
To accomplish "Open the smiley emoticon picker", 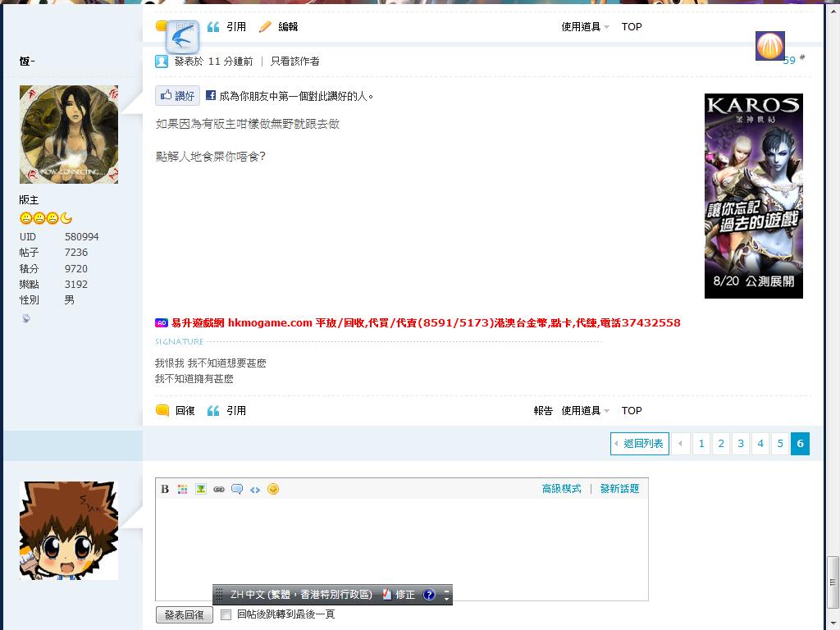I will pos(273,489).
